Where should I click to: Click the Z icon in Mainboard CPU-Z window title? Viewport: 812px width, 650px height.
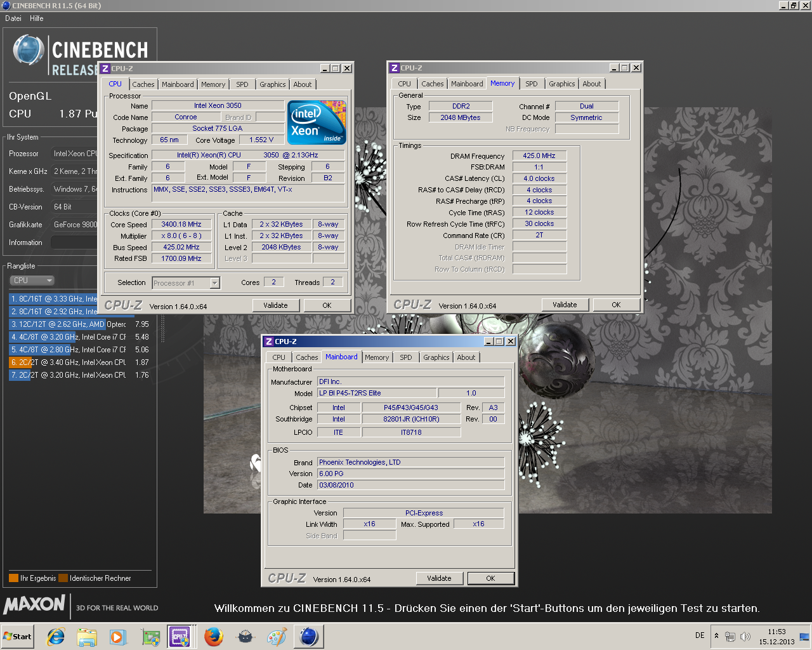tap(269, 342)
